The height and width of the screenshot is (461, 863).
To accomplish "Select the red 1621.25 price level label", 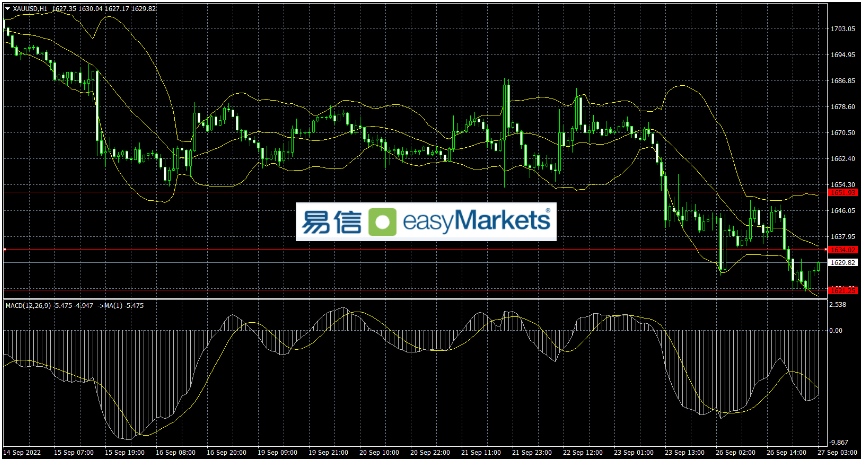I will coord(843,289).
